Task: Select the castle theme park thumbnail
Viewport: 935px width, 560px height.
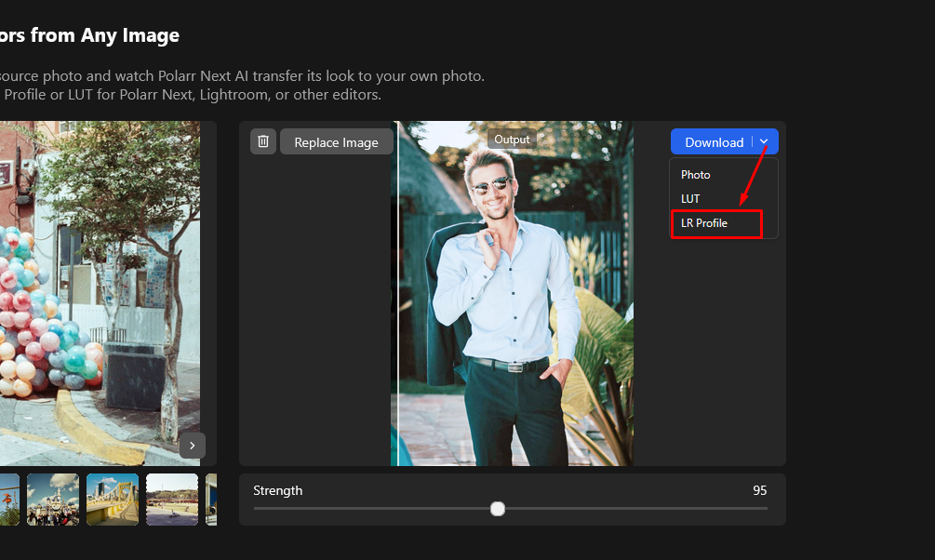Action: click(53, 500)
